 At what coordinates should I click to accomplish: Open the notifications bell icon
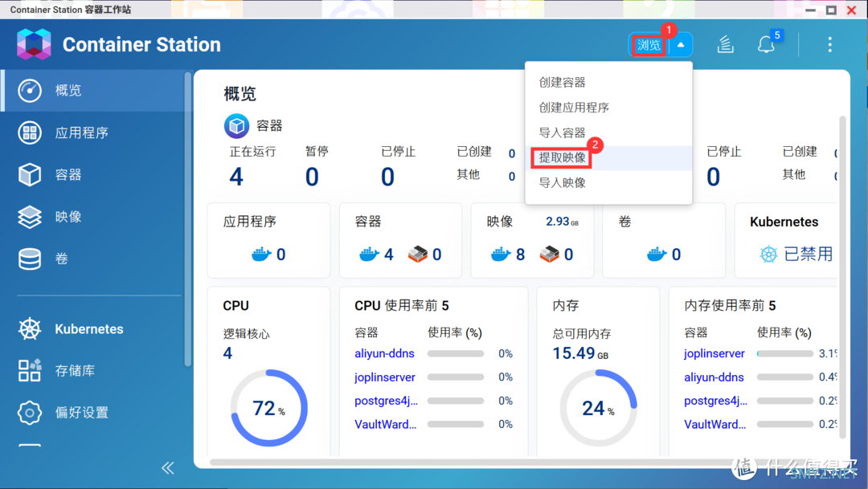766,44
